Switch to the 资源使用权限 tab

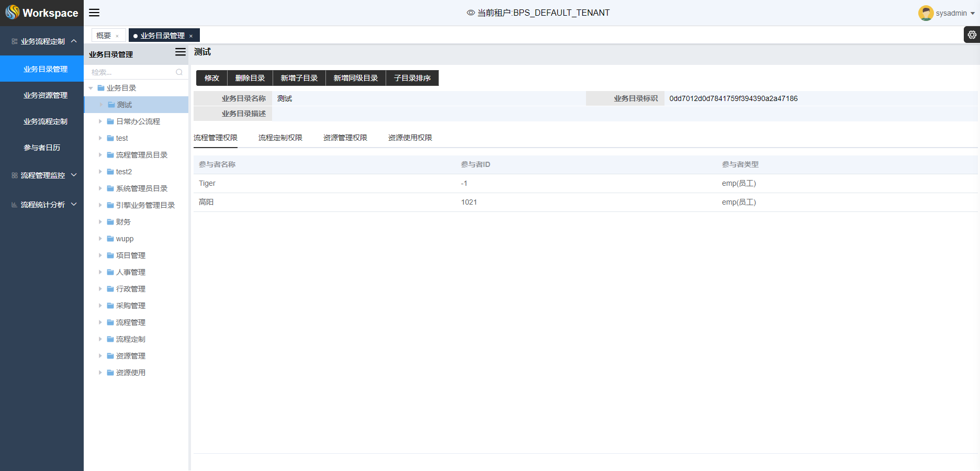coord(410,138)
